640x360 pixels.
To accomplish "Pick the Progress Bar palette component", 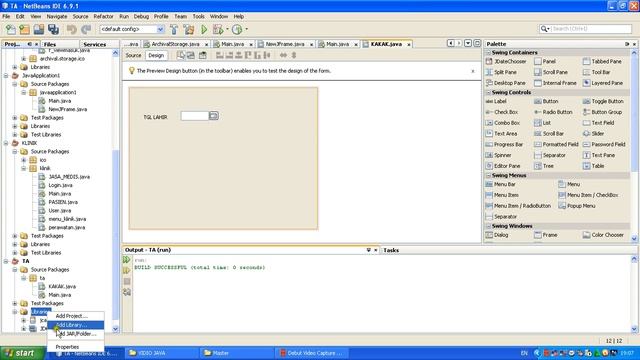I will (504, 144).
